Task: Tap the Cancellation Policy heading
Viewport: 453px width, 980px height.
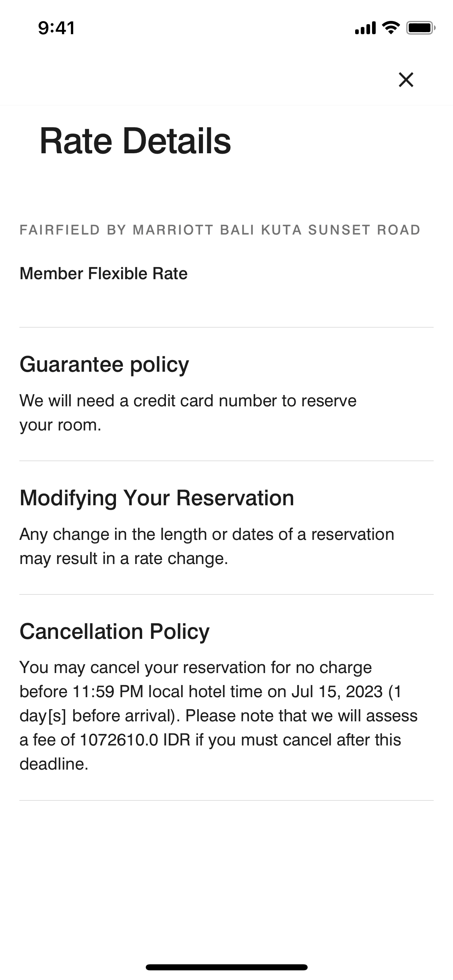Action: [x=115, y=631]
